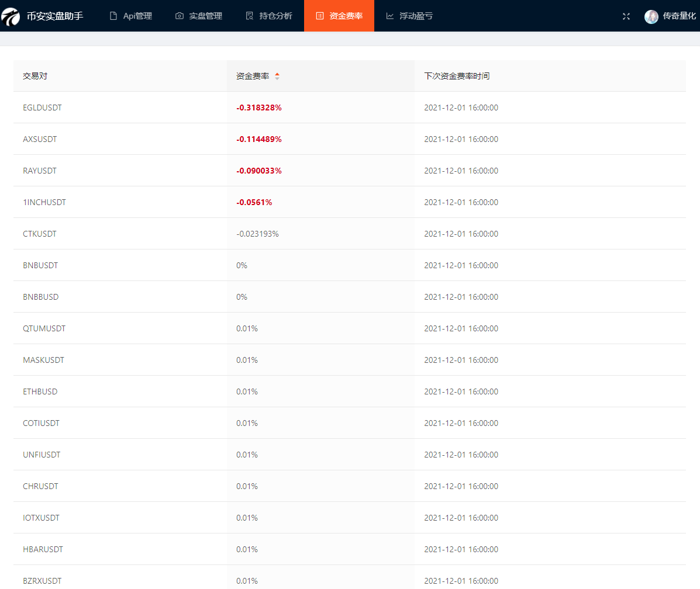
Task: Open the 传奇量化 user menu
Action: point(679,16)
